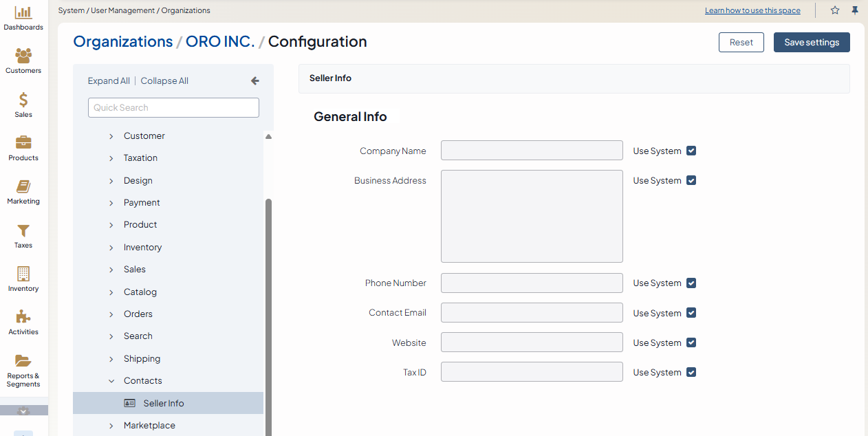Image resolution: width=868 pixels, height=436 pixels.
Task: Select the Products briefcase icon
Action: tap(23, 143)
